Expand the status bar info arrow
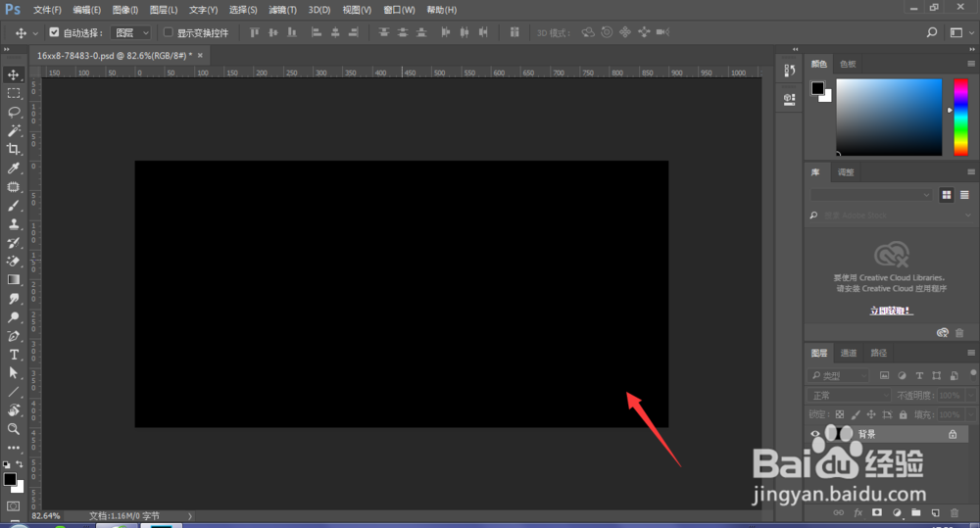Screen dimensions: 980x528 (190, 516)
